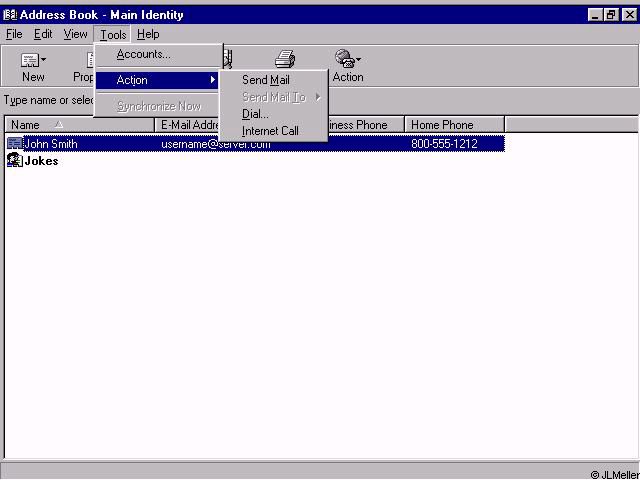Open the View menu
Image resolution: width=640 pixels, height=480 pixels.
pyautogui.click(x=76, y=34)
